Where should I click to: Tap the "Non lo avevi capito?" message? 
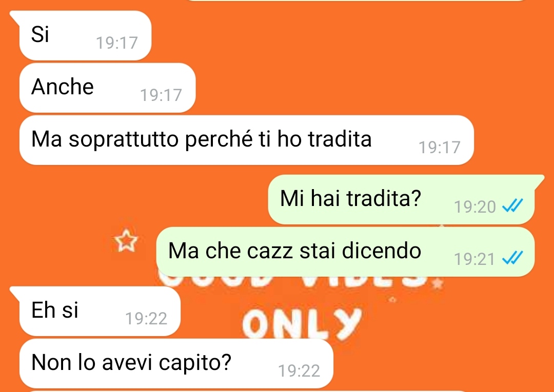(x=176, y=363)
